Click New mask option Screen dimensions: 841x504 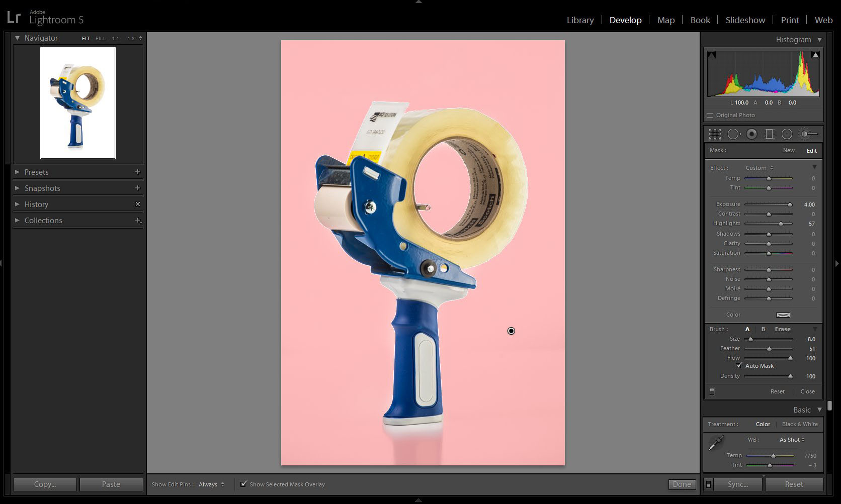(x=789, y=150)
